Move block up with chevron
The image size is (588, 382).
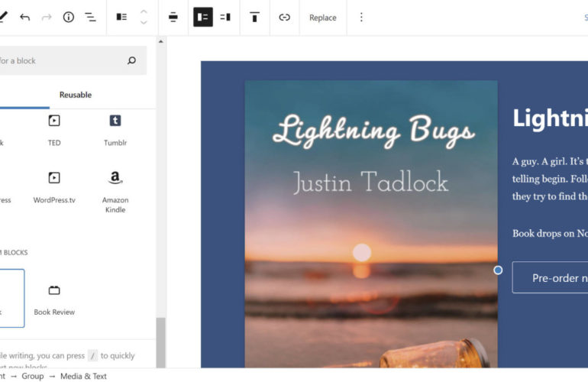click(x=144, y=11)
